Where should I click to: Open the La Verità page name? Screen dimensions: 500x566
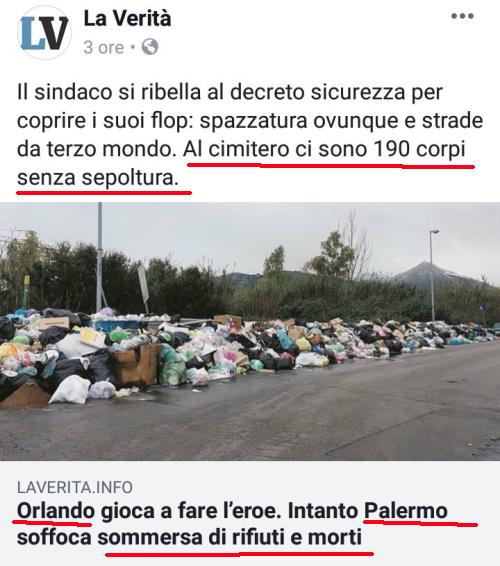click(x=127, y=18)
